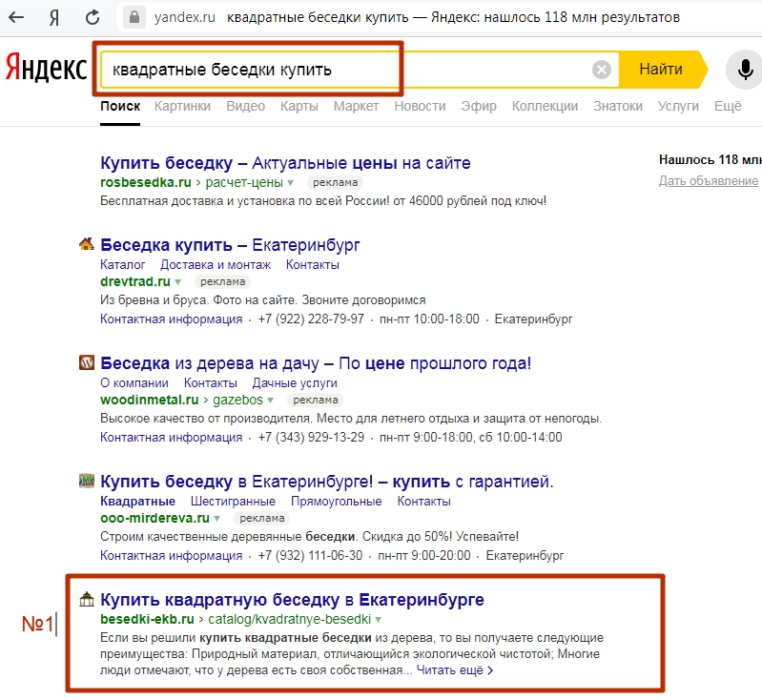Click Читать ещё in the besedki-ekb snippet
The width and height of the screenshot is (762, 700).
click(455, 670)
